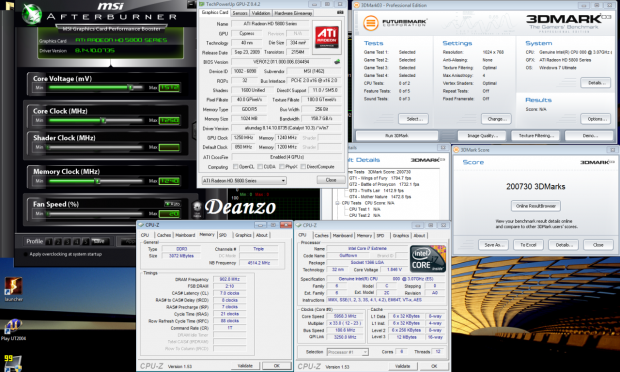
Task: Click the Futuremark orange logo in 3DMark03
Action: tap(370, 23)
